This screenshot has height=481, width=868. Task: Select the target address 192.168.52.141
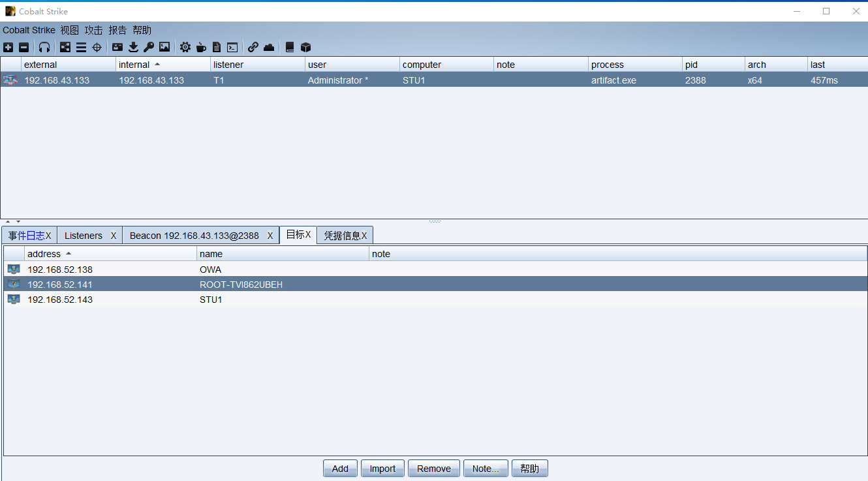pos(60,285)
